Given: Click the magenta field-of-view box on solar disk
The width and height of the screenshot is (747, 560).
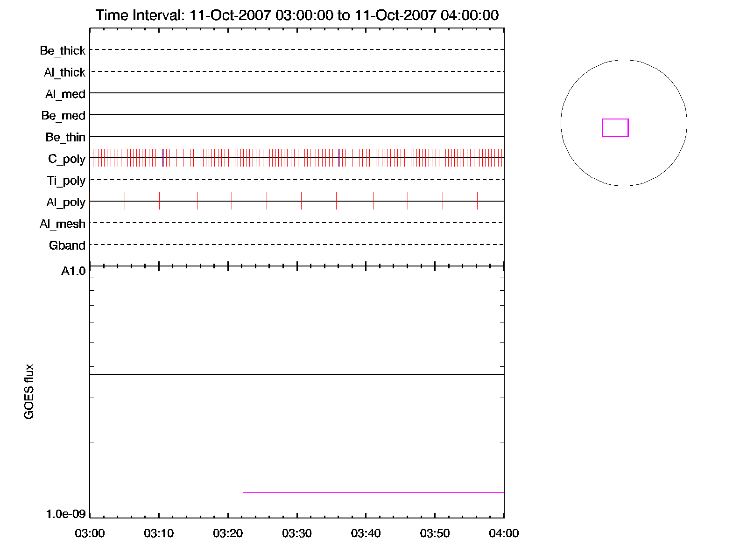Looking at the screenshot, I should [615, 127].
